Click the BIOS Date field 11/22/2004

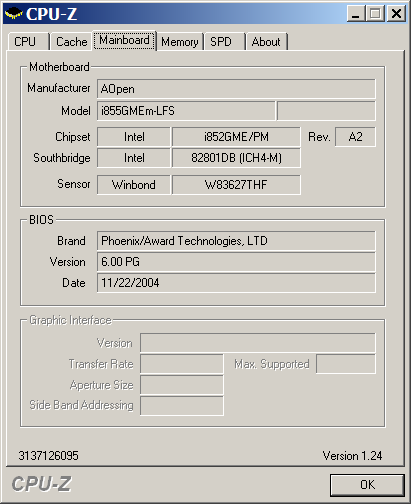[x=236, y=283]
